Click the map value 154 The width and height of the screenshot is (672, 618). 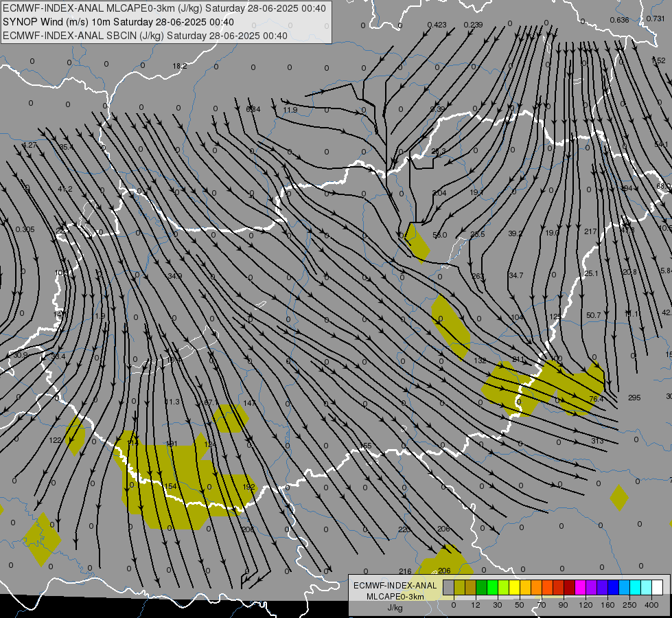[x=170, y=486]
